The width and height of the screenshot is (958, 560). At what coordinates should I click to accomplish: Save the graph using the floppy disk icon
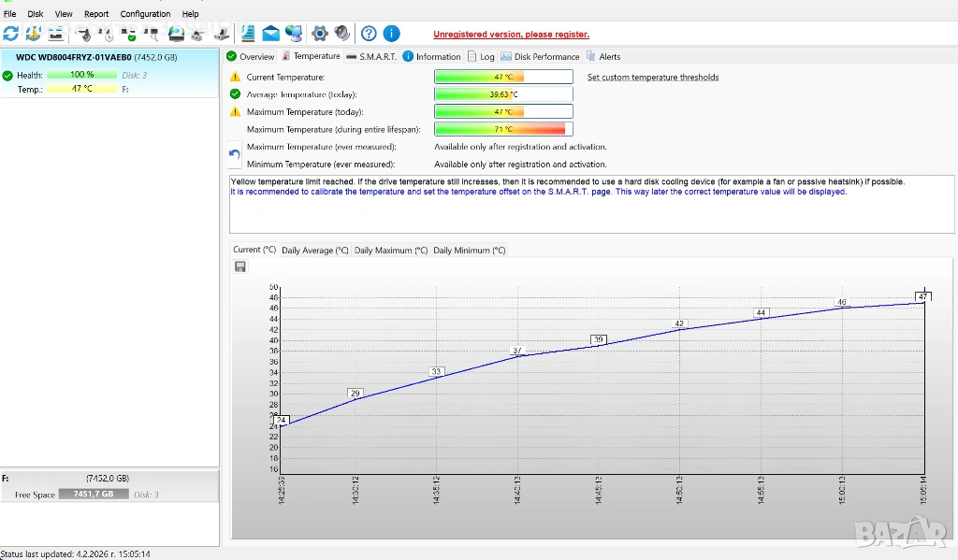click(x=240, y=266)
